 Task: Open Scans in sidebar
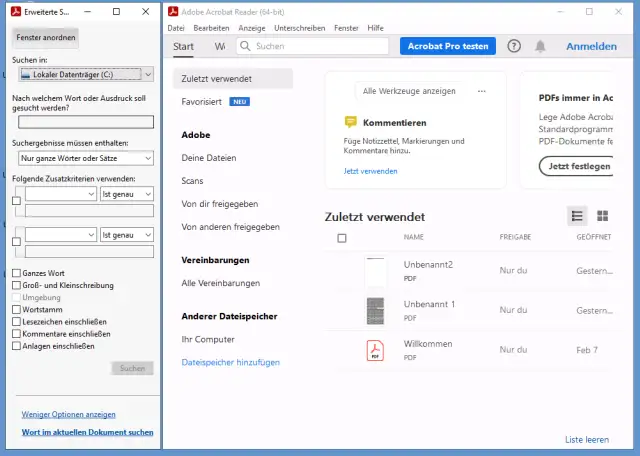point(192,181)
